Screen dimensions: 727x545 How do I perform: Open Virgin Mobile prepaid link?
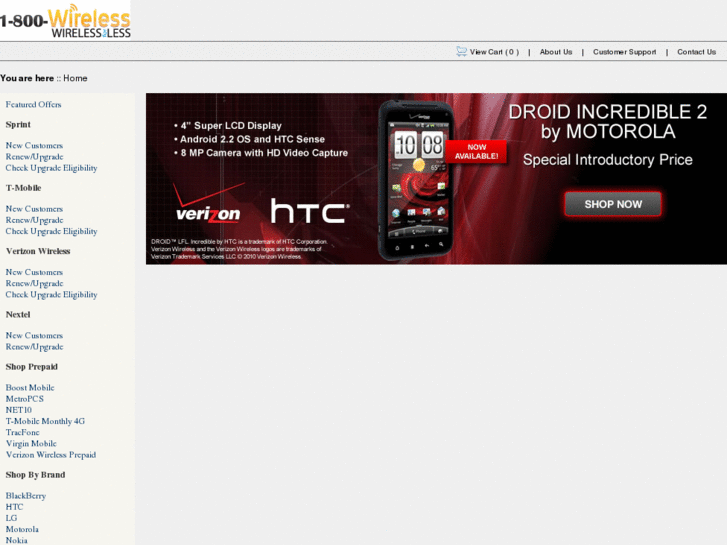tap(31, 443)
